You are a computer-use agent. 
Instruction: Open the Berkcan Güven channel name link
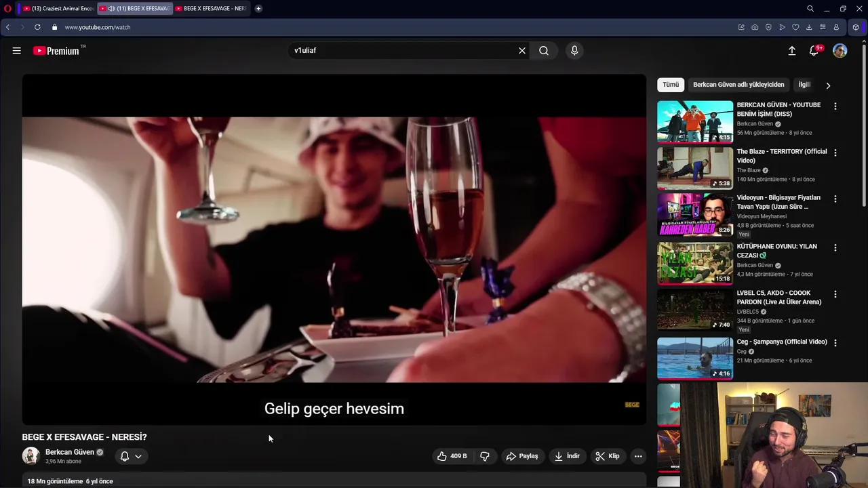70,452
